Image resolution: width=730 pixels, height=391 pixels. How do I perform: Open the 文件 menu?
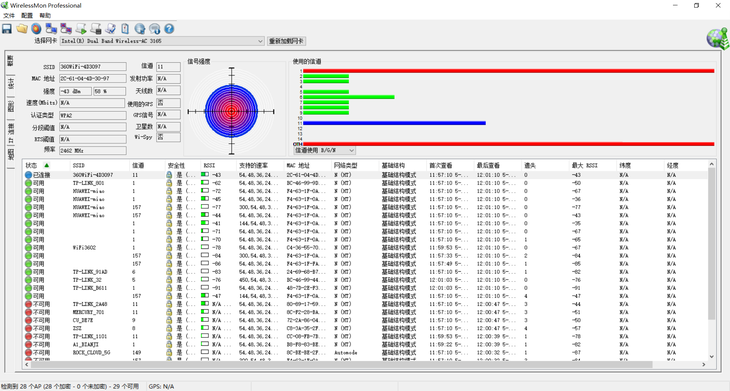click(9, 15)
